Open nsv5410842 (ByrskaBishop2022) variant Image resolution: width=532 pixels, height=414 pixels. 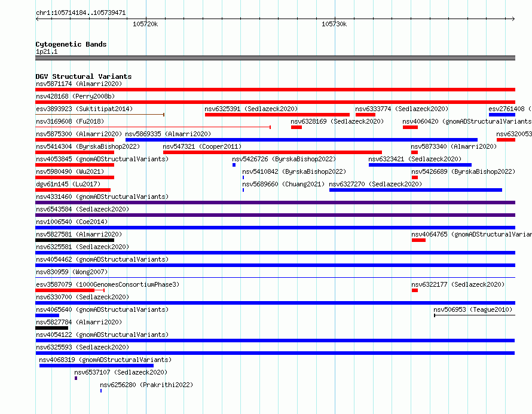[x=294, y=171]
